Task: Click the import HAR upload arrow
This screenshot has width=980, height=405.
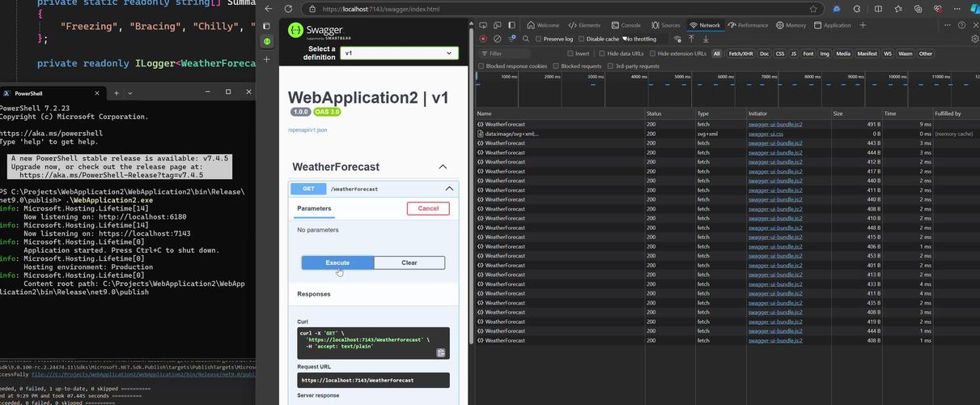Action: pos(691,39)
